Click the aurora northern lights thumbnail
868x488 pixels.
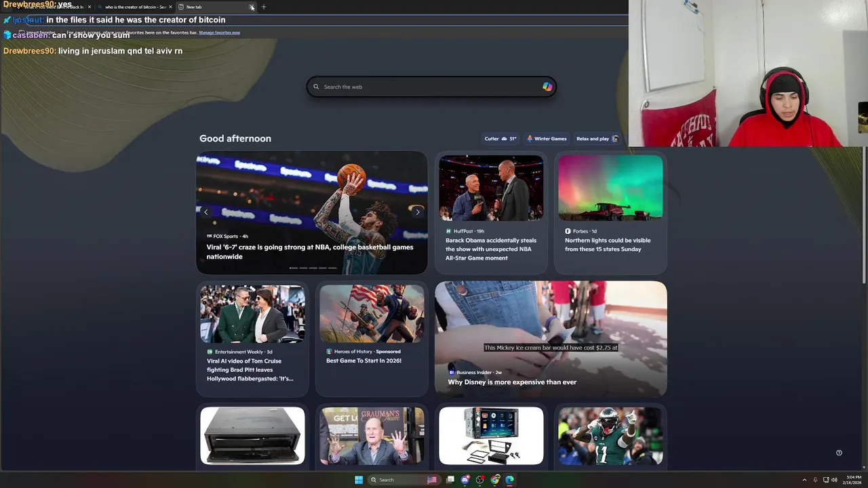(x=610, y=188)
